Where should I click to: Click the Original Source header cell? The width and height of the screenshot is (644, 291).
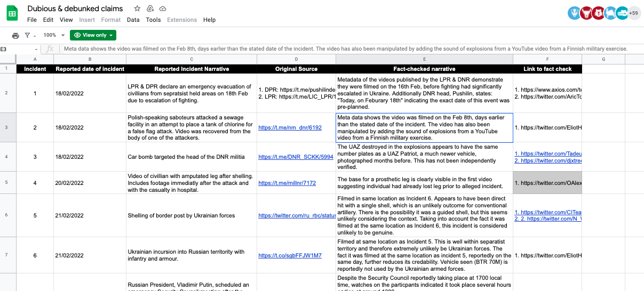pyautogui.click(x=296, y=69)
